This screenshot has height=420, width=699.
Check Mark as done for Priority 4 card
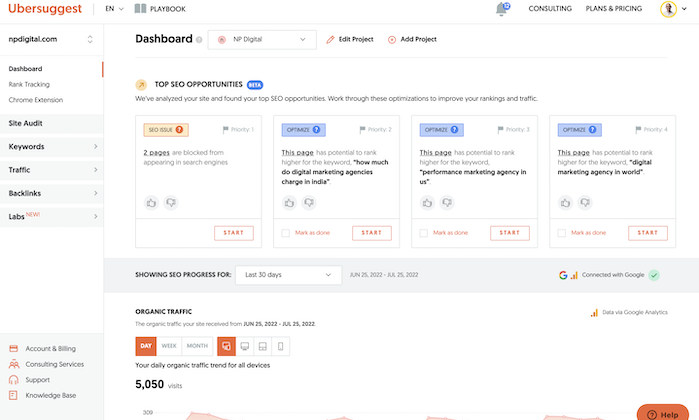[x=562, y=233]
